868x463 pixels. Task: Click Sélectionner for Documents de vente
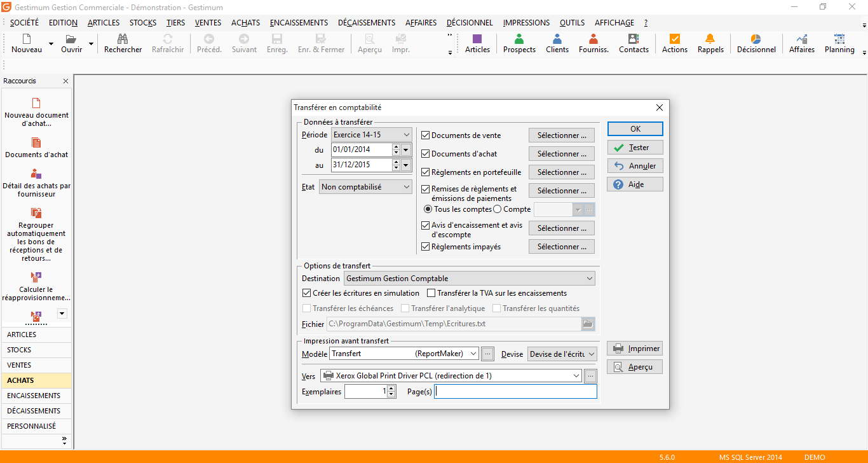click(x=562, y=135)
